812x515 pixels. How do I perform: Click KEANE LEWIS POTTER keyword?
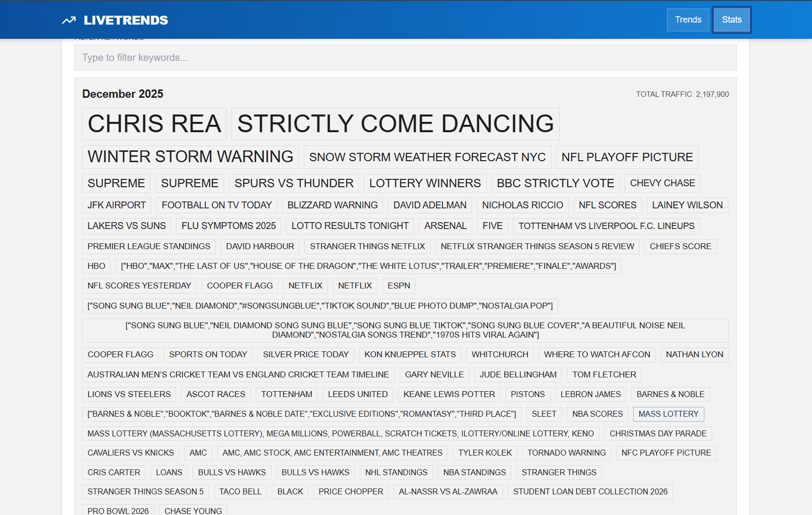coord(449,395)
